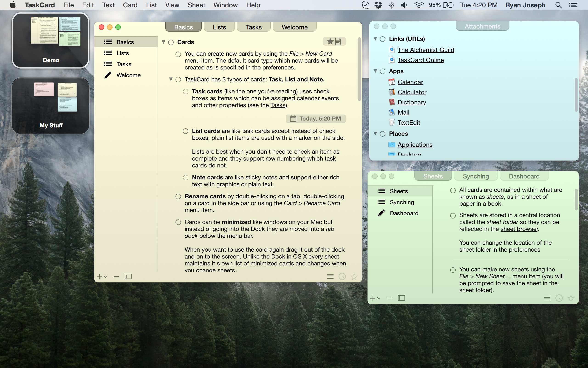Open Spotlight search in the menu bar
The width and height of the screenshot is (588, 368).
coord(558,5)
